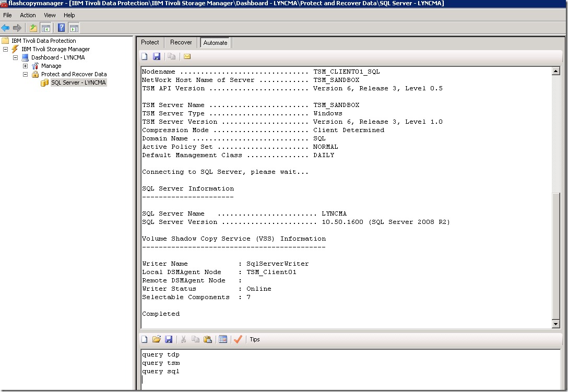Collapse the Protect and Recover Data node
This screenshot has height=392, width=568.
click(25, 74)
